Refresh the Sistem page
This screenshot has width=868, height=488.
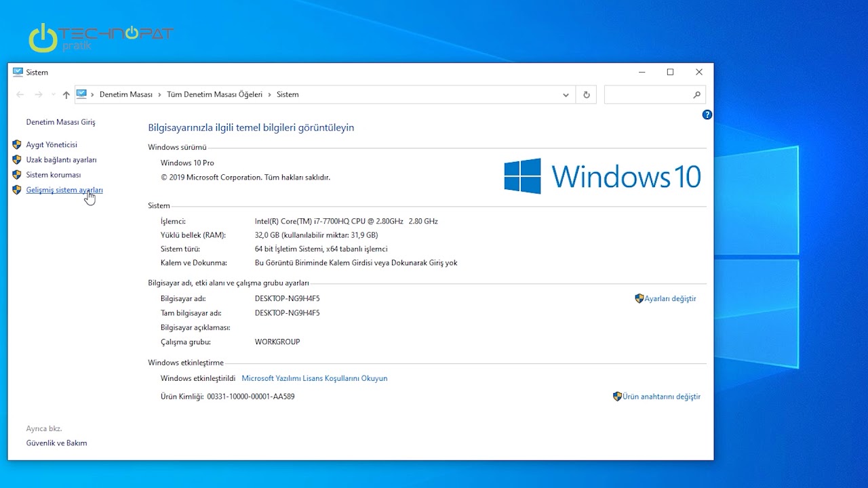click(x=587, y=95)
